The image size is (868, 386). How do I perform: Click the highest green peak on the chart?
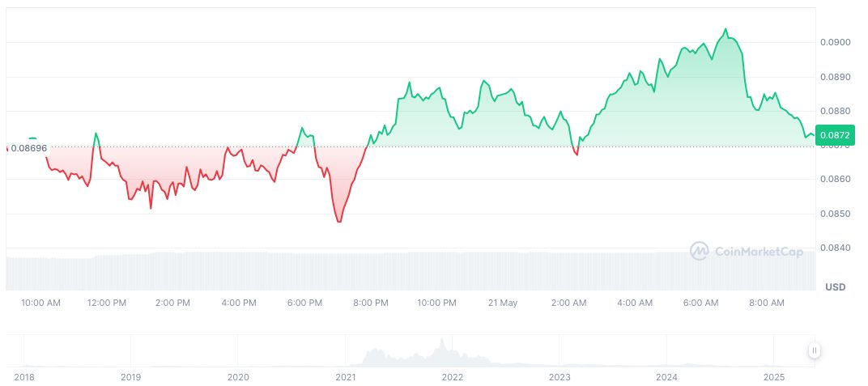click(x=725, y=29)
